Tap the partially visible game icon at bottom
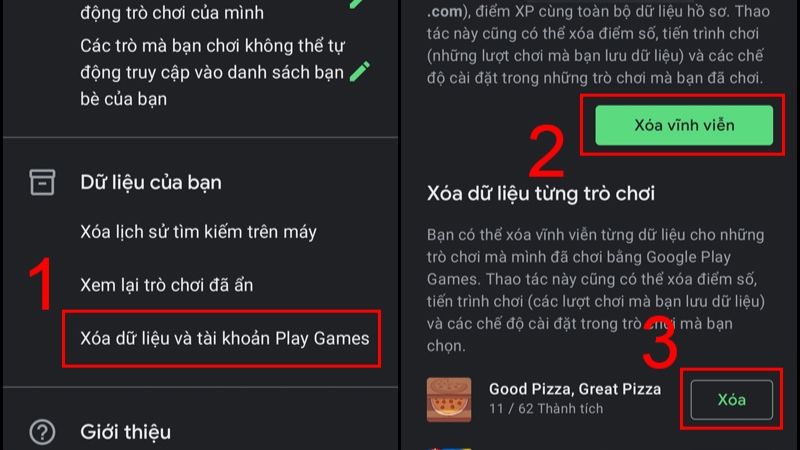This screenshot has height=450, width=800. [451, 448]
